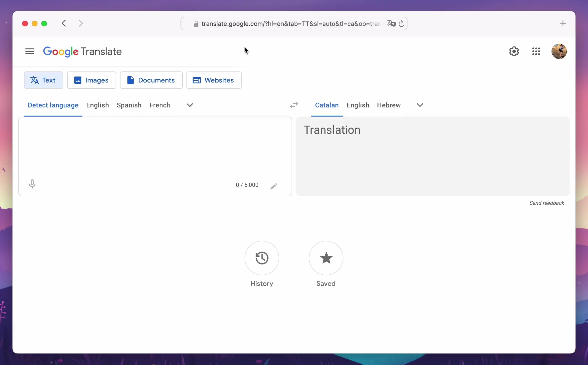
Task: Choose Spanish as the source language
Action: 129,105
